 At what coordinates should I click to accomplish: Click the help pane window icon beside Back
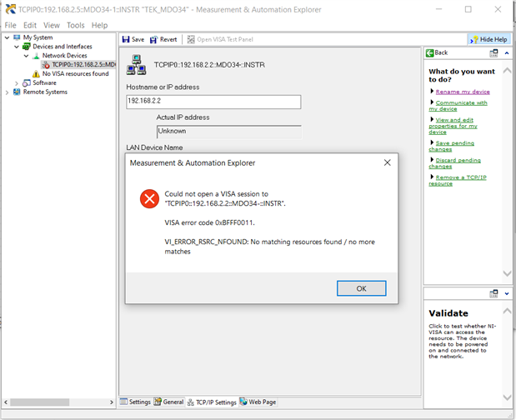[493, 53]
